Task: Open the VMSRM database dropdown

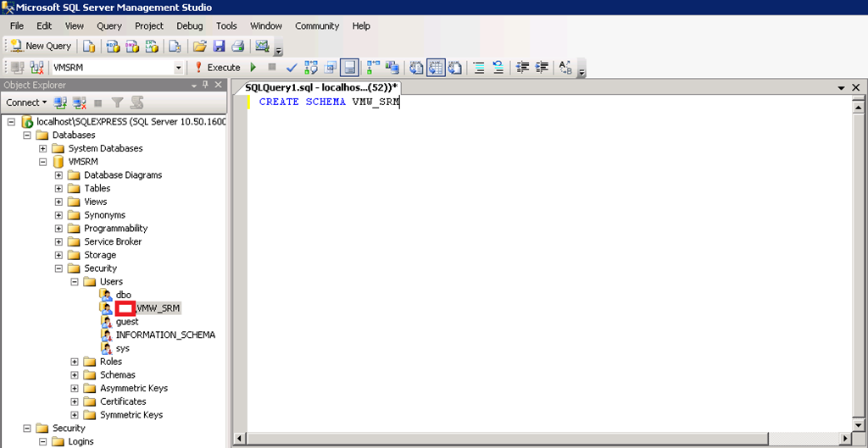Action: tap(178, 68)
